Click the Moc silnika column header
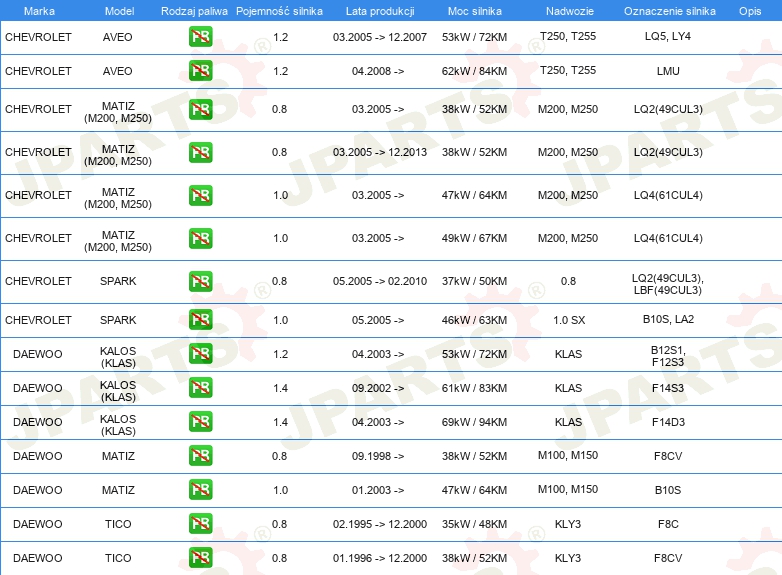This screenshot has width=782, height=575. pyautogui.click(x=474, y=10)
